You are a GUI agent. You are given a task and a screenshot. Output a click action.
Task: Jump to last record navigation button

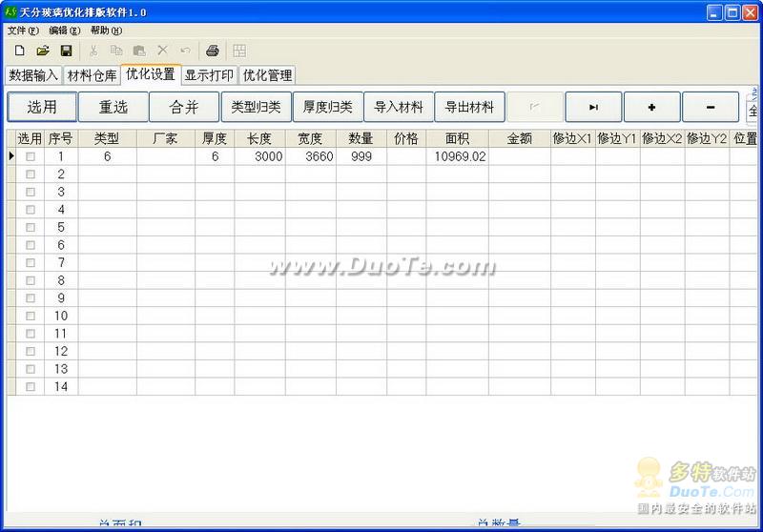click(x=593, y=107)
